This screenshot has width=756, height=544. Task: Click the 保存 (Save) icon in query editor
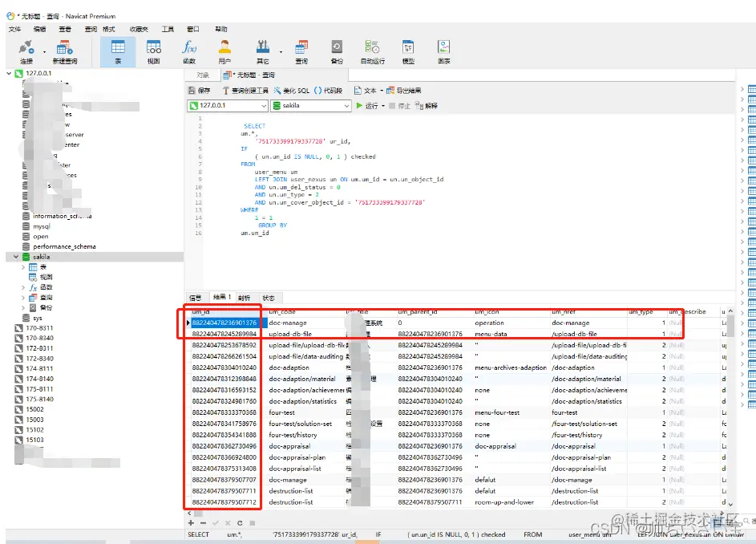[x=199, y=90]
